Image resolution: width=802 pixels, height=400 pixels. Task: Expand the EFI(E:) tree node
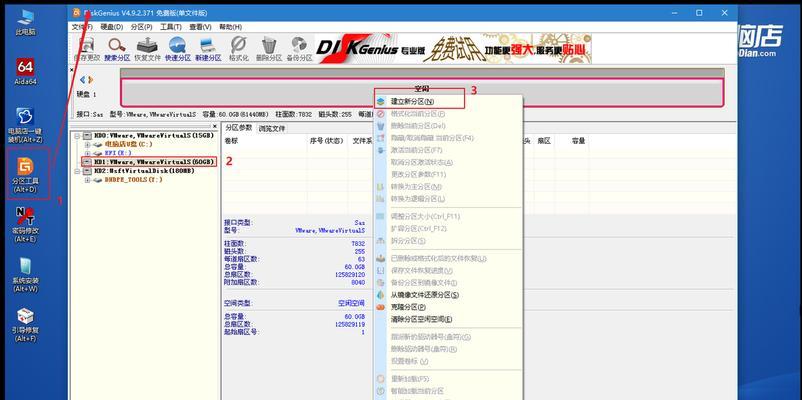click(x=87, y=153)
